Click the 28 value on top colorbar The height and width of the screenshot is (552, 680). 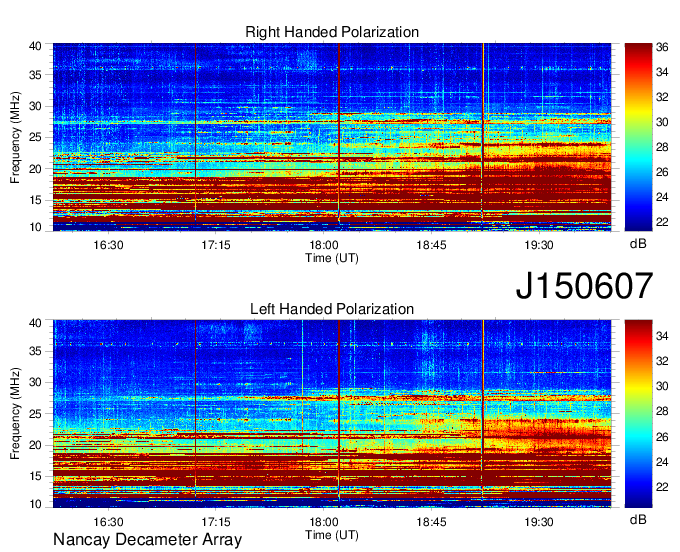[662, 147]
